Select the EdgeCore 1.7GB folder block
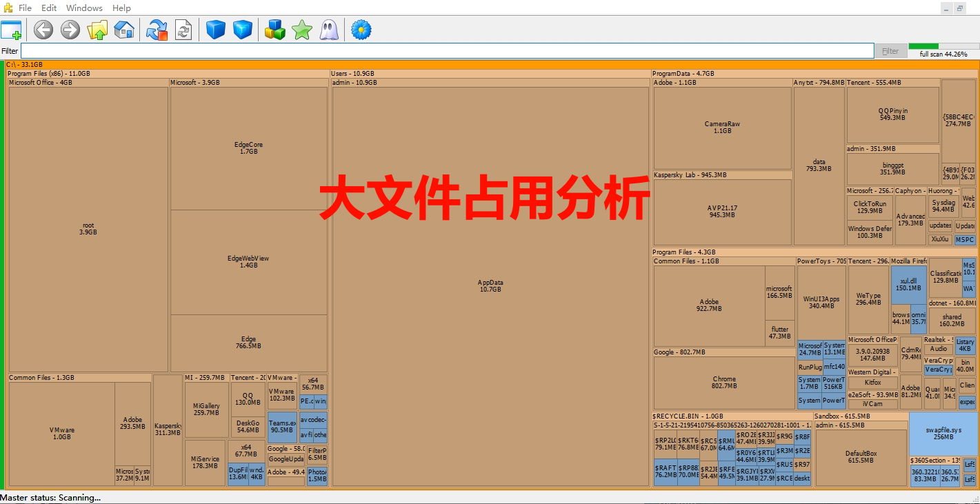This screenshot has height=504, width=980. pyautogui.click(x=248, y=148)
